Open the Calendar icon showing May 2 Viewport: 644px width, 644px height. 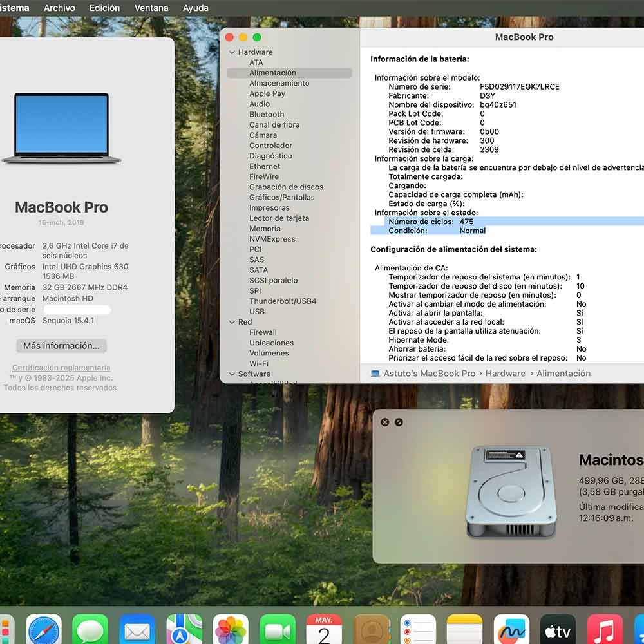(x=325, y=630)
